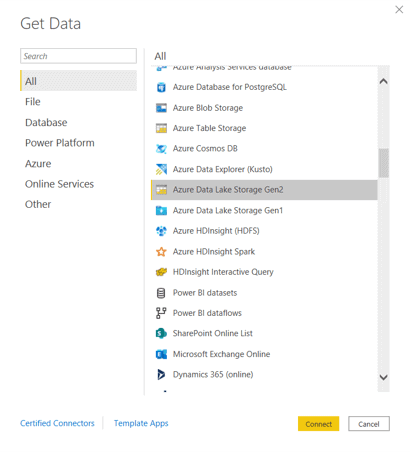The width and height of the screenshot is (410, 452).
Task: Select HDInsight Interactive Query text
Action: tap(223, 272)
